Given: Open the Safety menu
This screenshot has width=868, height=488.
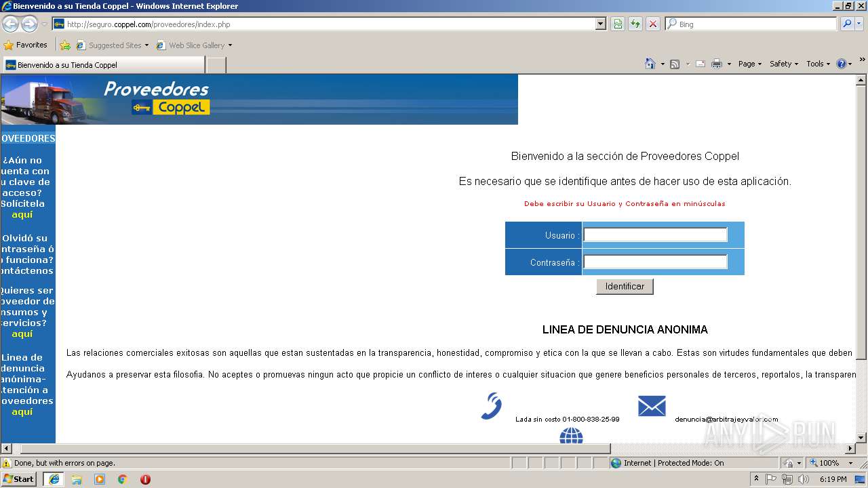Looking at the screenshot, I should coord(784,64).
